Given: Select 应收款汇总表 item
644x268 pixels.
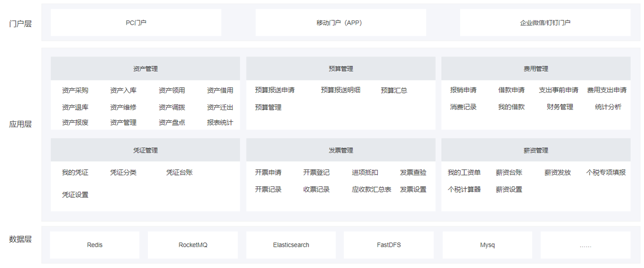Looking at the screenshot, I should click(x=372, y=189).
